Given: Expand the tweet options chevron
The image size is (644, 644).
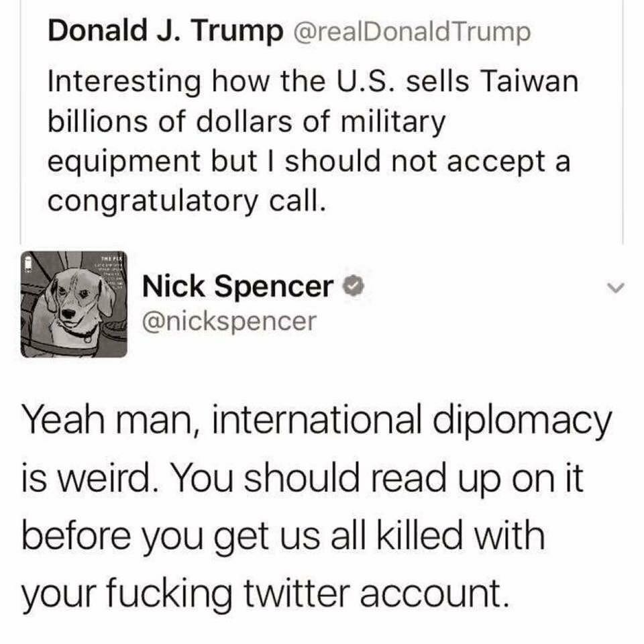Looking at the screenshot, I should (616, 288).
